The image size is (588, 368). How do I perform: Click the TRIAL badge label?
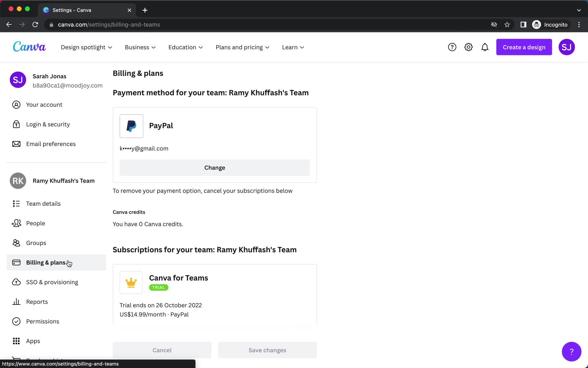(x=159, y=287)
